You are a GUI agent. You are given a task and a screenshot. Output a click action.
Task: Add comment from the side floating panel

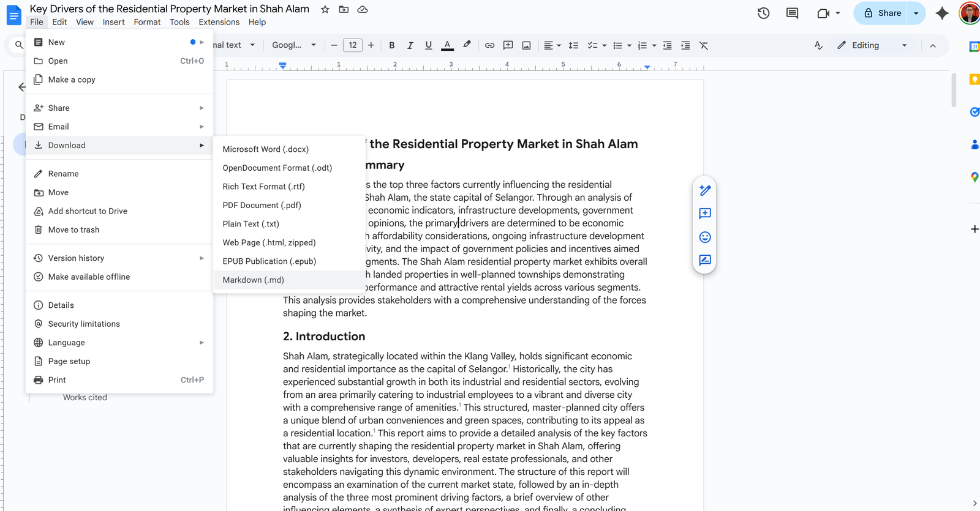tap(705, 214)
